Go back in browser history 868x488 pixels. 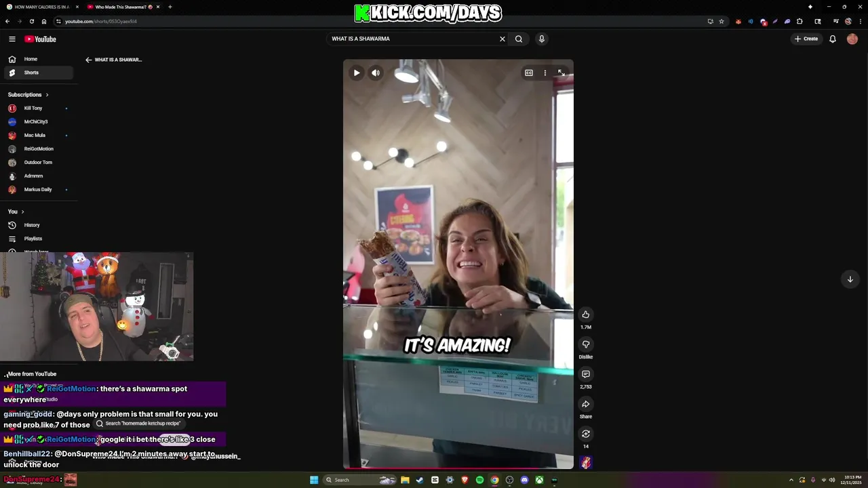pos(7,21)
